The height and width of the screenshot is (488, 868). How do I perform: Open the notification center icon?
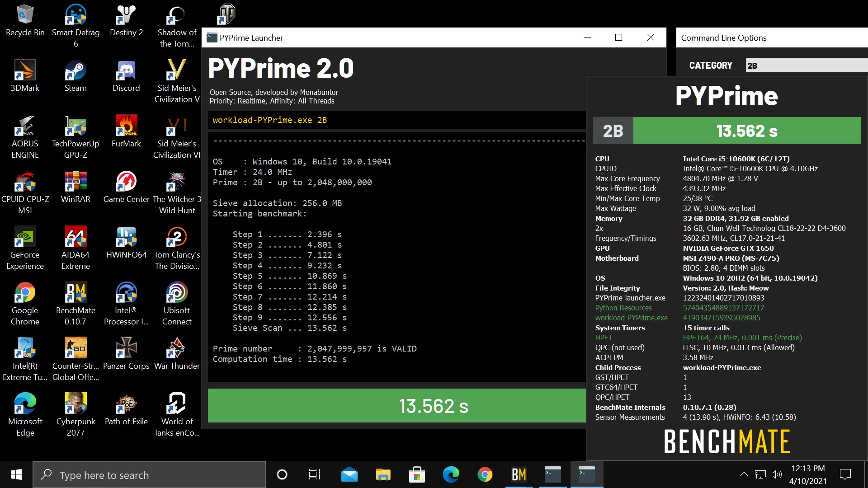tap(845, 474)
